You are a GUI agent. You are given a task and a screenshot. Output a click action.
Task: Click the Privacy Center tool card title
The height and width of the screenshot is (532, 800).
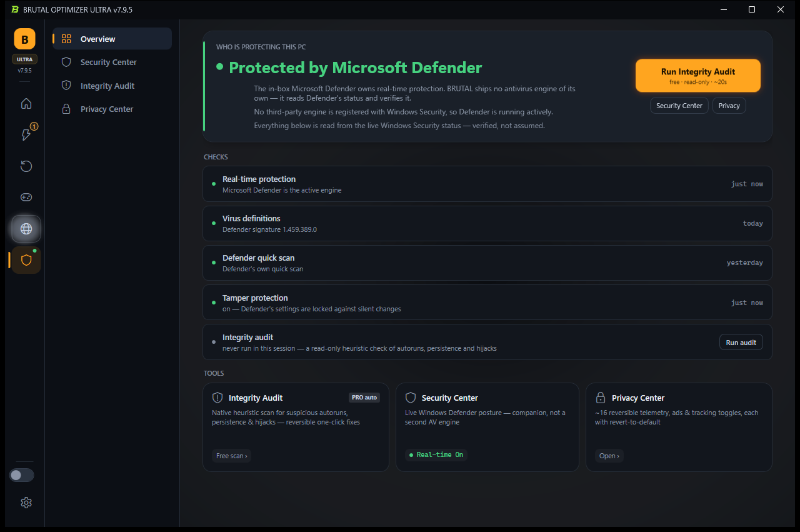638,398
